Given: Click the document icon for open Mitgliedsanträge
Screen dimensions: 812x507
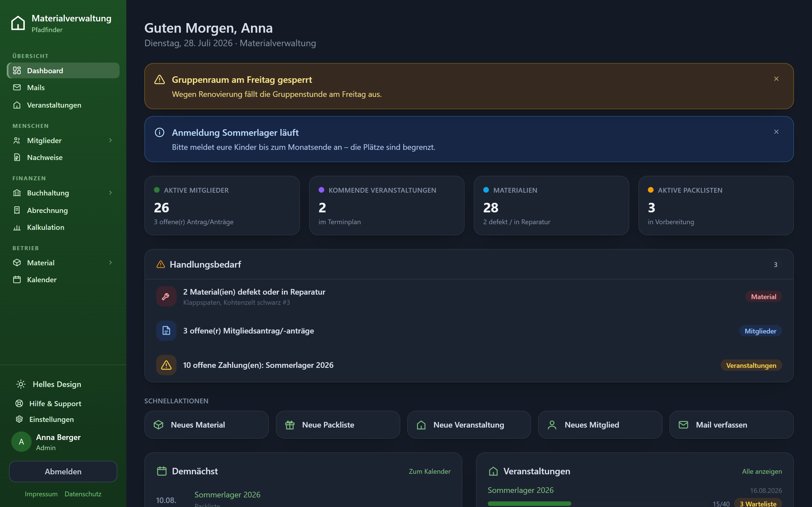Looking at the screenshot, I should (x=166, y=331).
